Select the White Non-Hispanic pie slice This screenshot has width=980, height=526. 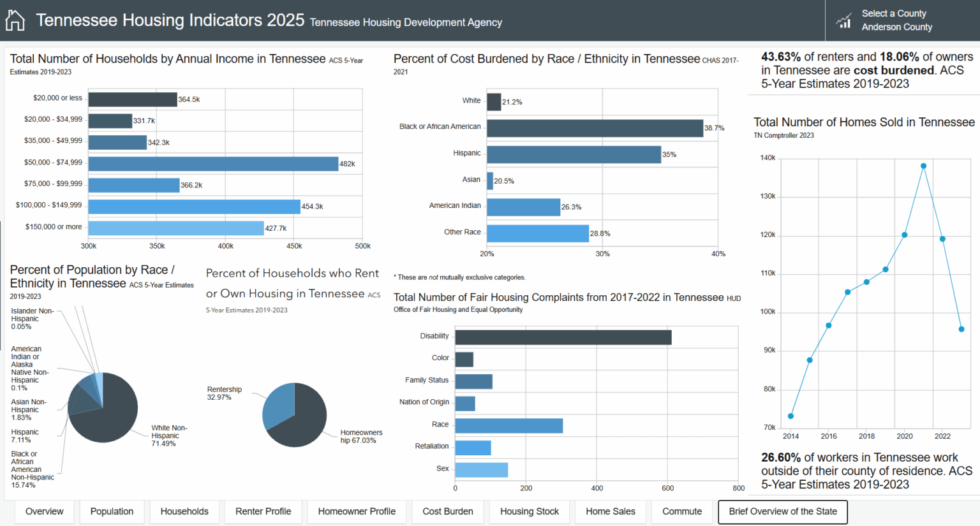(x=112, y=414)
